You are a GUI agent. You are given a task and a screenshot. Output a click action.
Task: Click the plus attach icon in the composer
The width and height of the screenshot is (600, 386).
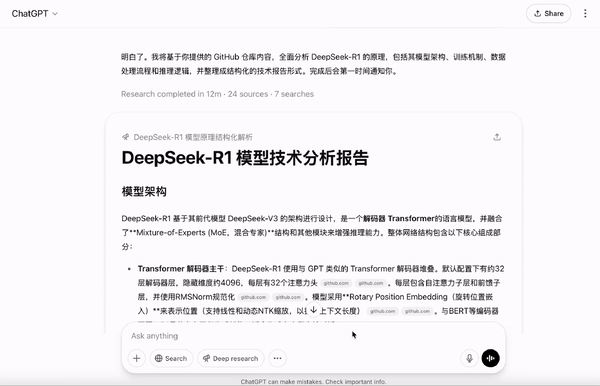pos(137,358)
